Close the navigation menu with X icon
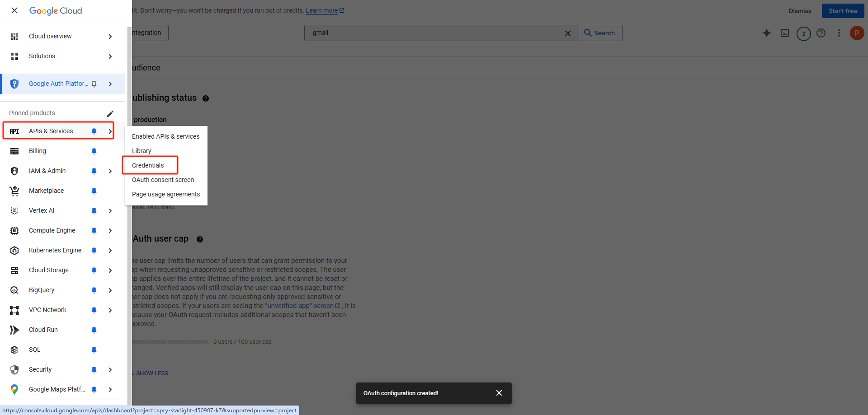The width and height of the screenshot is (868, 415). 14,10
